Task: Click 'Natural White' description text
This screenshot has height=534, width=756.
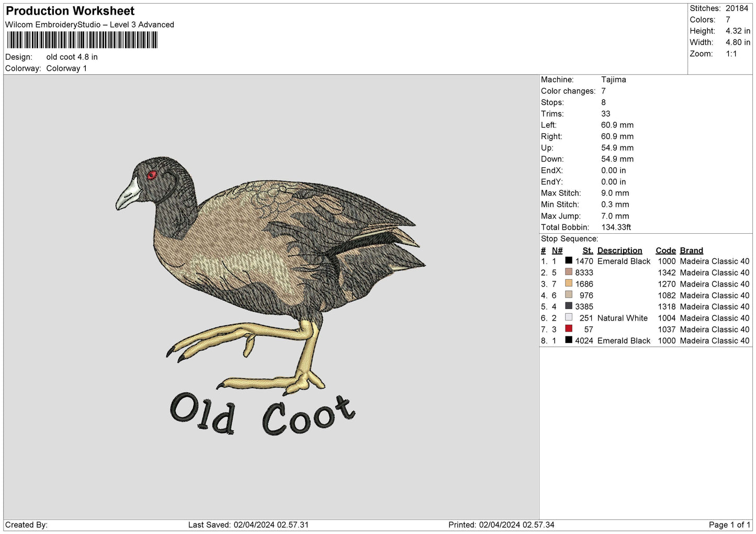Action: click(x=622, y=318)
